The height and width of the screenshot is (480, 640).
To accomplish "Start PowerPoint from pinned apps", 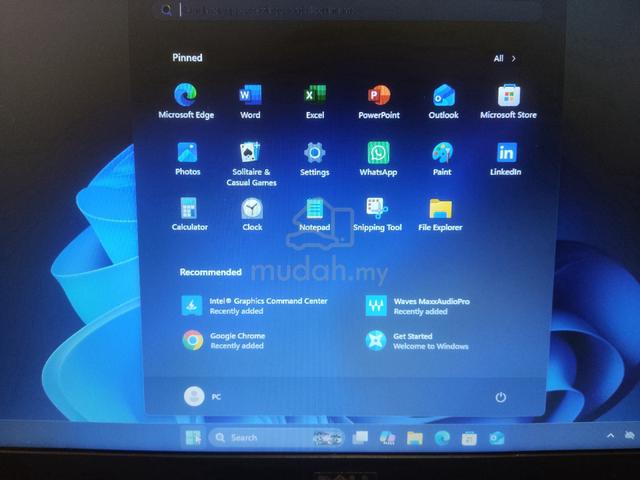I will click(x=379, y=101).
